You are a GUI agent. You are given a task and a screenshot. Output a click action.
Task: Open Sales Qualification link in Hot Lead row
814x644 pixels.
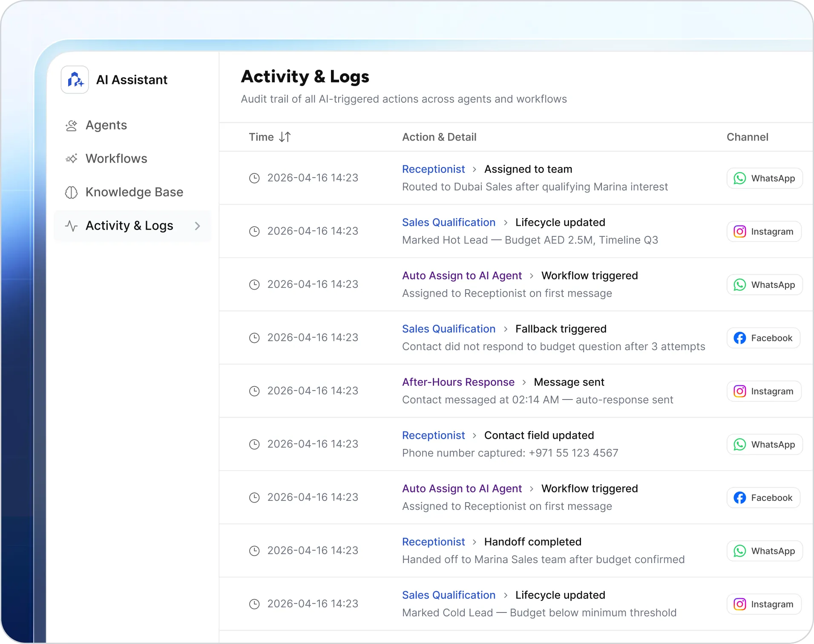[449, 222]
